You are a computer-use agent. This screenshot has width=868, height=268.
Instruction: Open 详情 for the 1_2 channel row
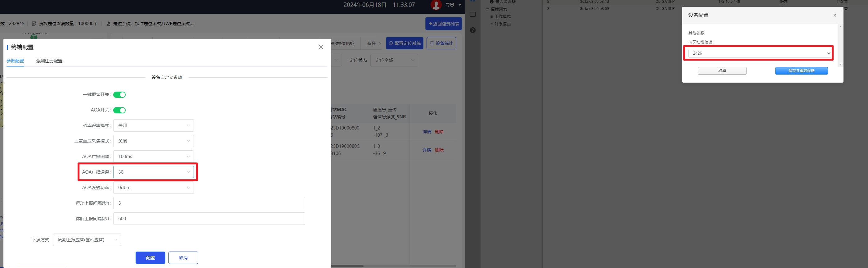coord(427,132)
